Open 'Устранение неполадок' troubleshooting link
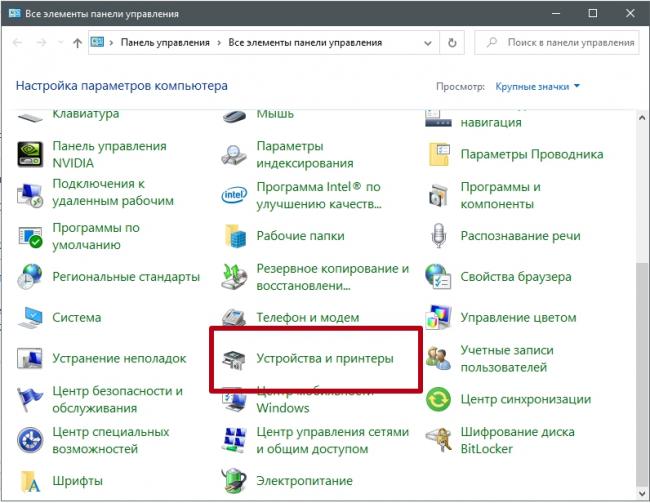The width and height of the screenshot is (650, 503). pos(119,358)
